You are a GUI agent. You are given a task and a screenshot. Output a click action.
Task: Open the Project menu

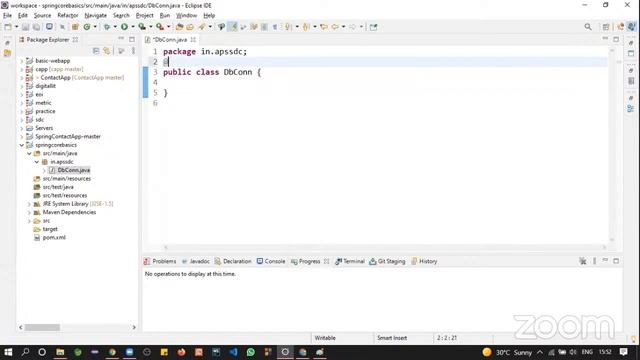click(144, 16)
